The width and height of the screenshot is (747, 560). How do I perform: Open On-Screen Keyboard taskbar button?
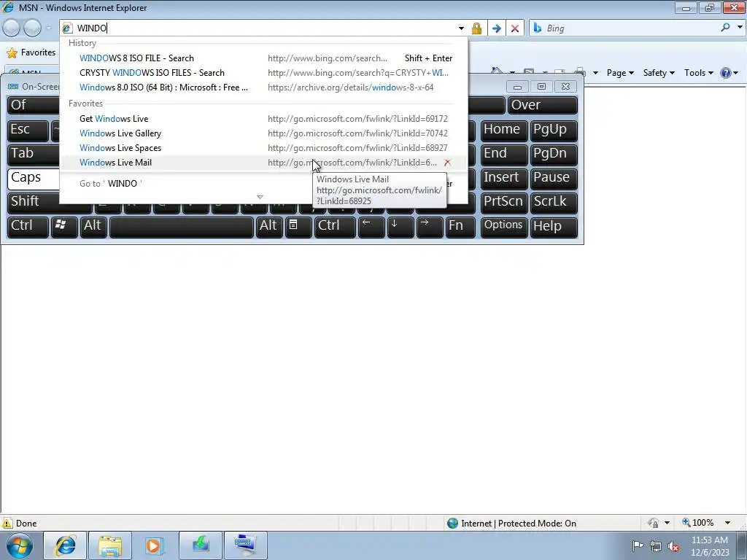[245, 545]
